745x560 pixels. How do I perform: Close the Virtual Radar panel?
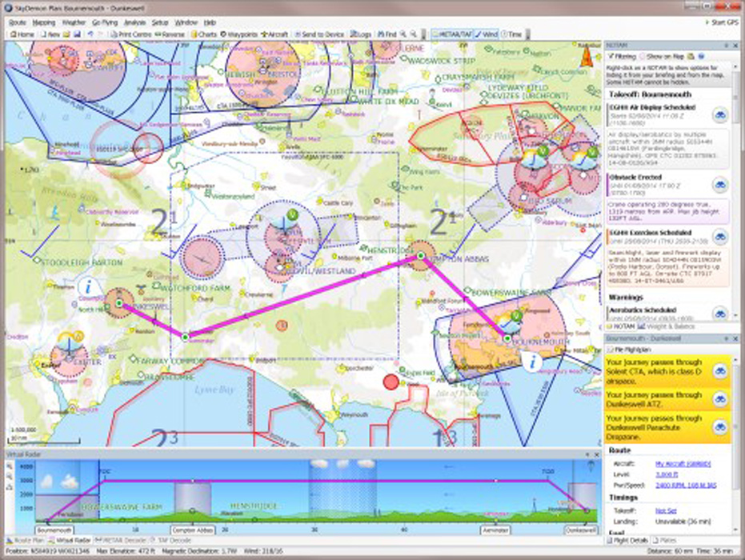[x=597, y=454]
